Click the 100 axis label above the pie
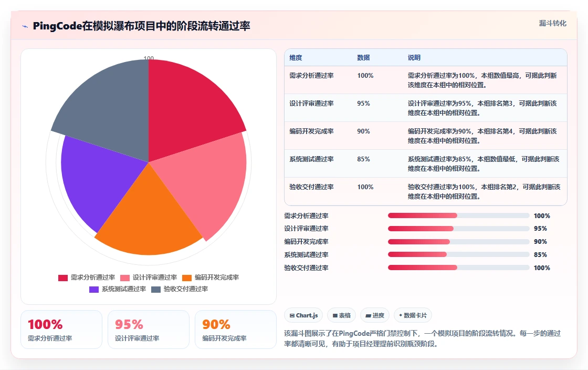Image resolution: width=588 pixels, height=370 pixels. click(149, 58)
